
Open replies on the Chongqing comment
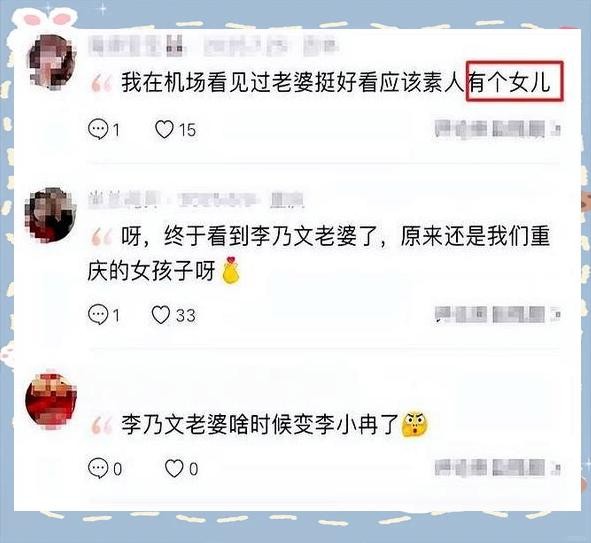tap(104, 315)
